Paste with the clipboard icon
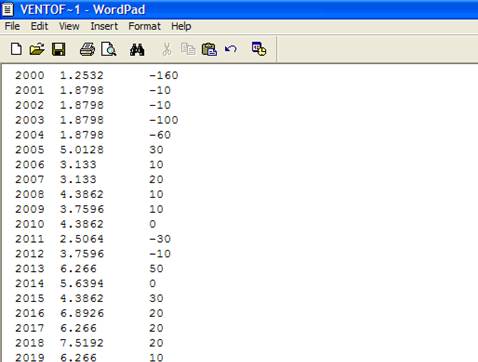The height and width of the screenshot is (362, 478). (x=209, y=49)
